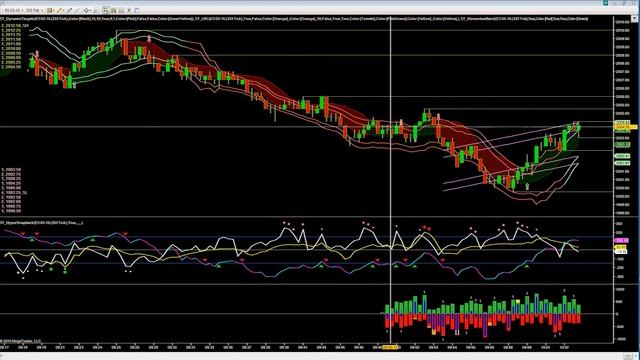Select the chart bar style icon
This screenshot has height=360, width=640.
coord(49,10)
